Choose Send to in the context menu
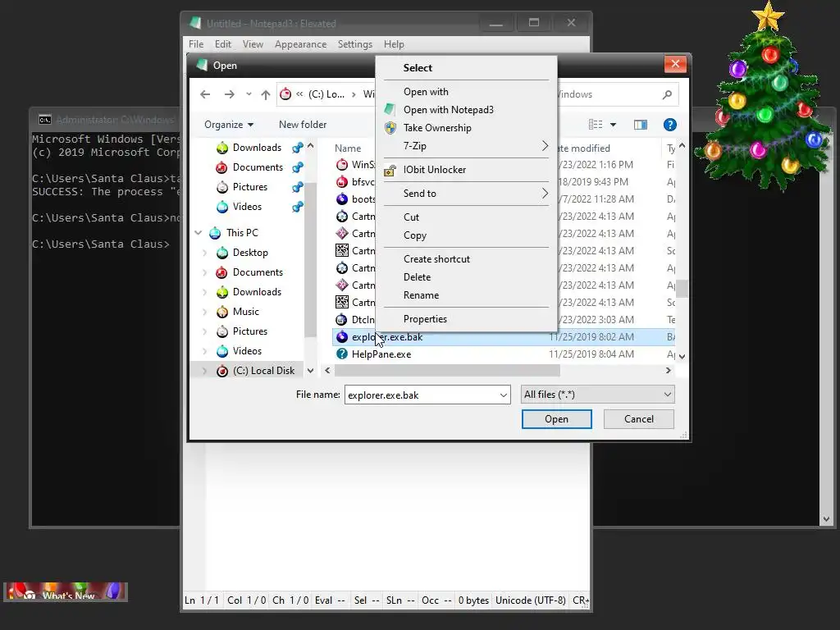Screen dimensions: 840x630 click(466, 194)
